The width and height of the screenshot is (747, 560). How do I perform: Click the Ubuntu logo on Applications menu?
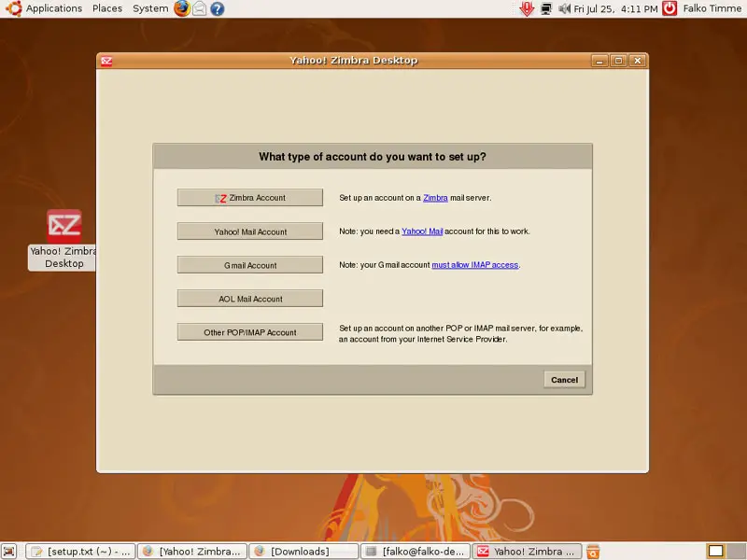click(13, 8)
